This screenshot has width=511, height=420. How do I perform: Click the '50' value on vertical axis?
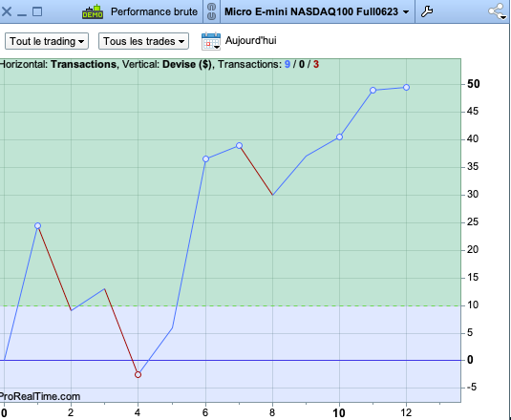473,84
